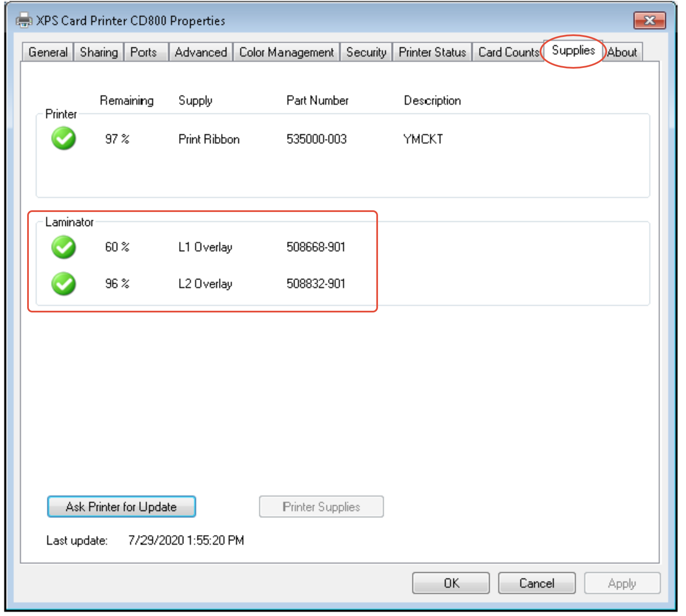The image size is (686, 616).
Task: Click part number 508668-901
Action: tap(316, 247)
